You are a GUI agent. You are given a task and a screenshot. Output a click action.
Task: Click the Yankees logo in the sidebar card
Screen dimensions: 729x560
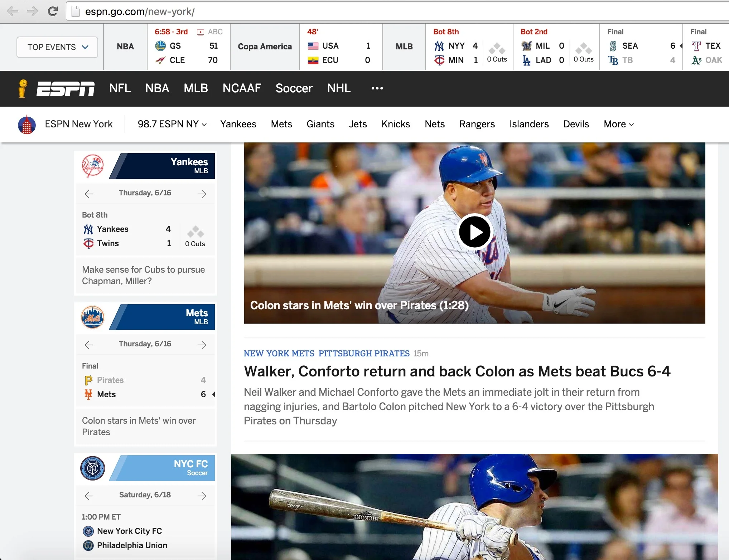point(93,166)
